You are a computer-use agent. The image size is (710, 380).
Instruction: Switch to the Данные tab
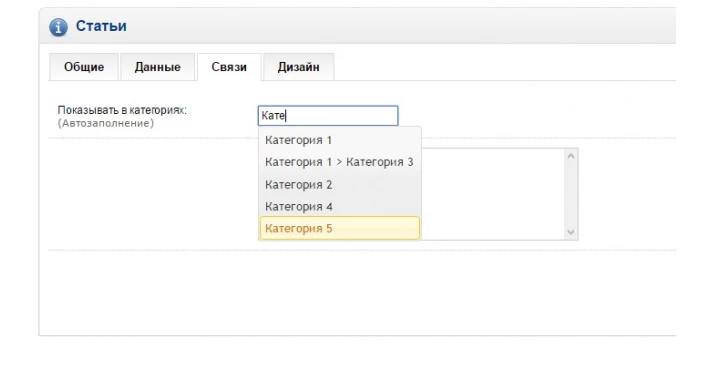click(x=158, y=67)
